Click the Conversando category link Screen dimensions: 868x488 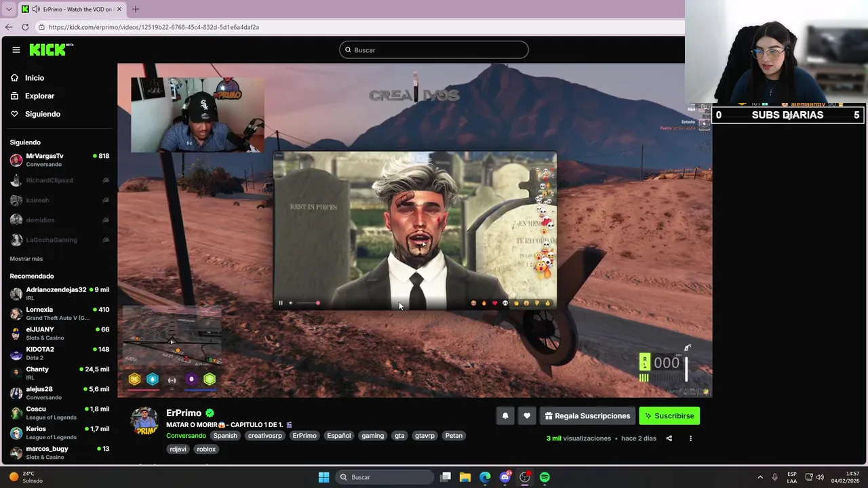click(186, 436)
